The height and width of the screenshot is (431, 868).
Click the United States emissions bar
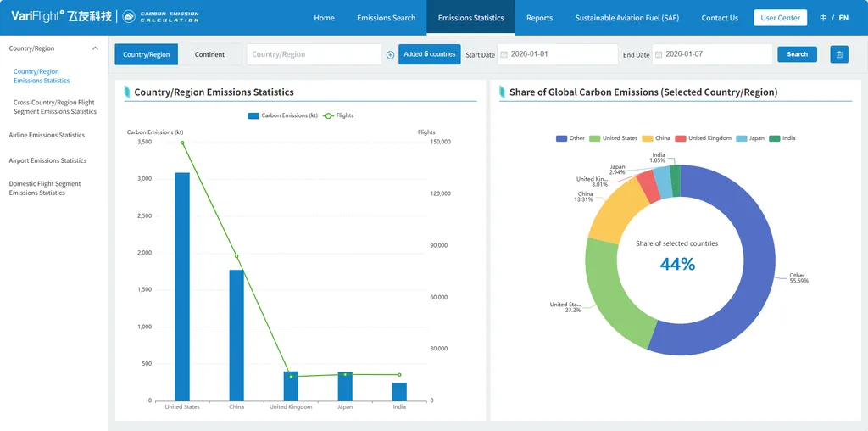[x=182, y=287]
